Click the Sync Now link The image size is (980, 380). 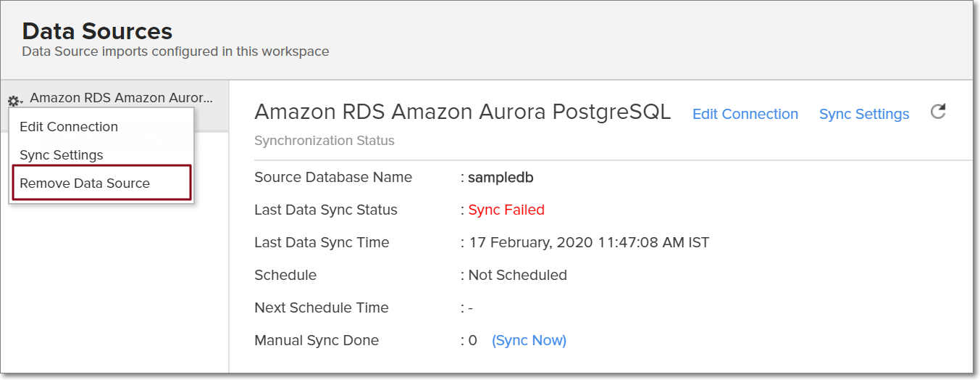(x=529, y=341)
